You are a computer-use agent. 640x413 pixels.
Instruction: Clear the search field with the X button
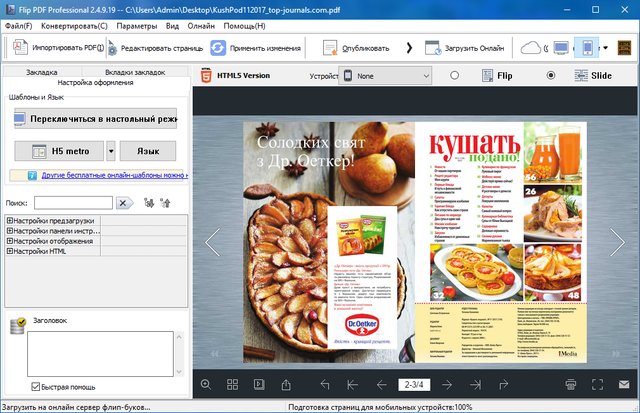click(125, 203)
